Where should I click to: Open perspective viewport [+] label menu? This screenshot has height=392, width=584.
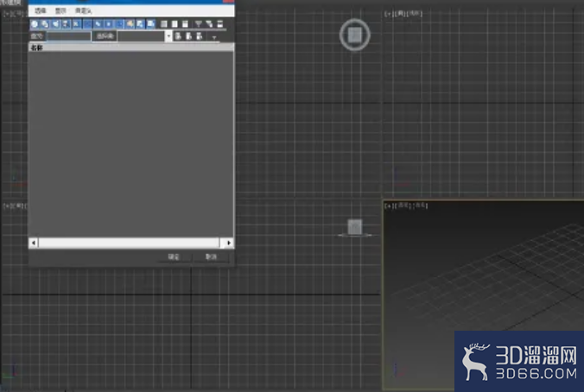tap(389, 205)
